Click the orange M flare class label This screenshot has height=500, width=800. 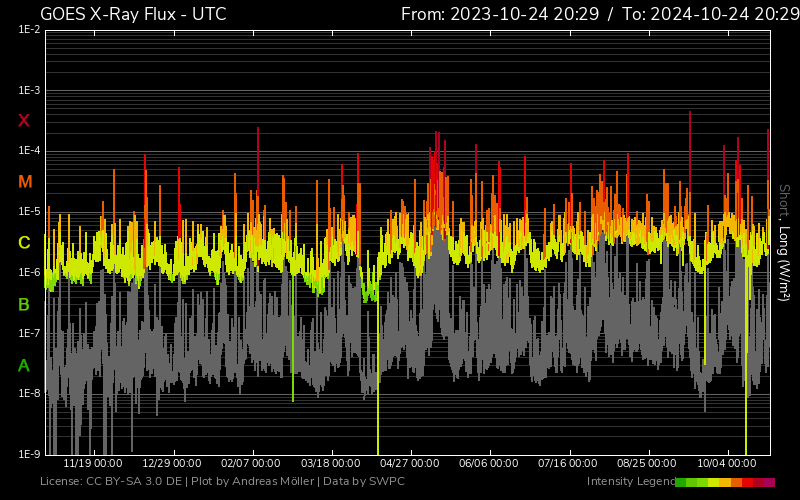pyautogui.click(x=25, y=182)
